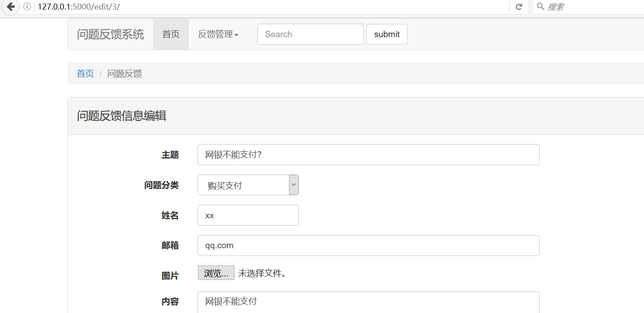The height and width of the screenshot is (313, 644).
Task: Expand the 反馈管理 dropdown menu
Action: tap(218, 34)
